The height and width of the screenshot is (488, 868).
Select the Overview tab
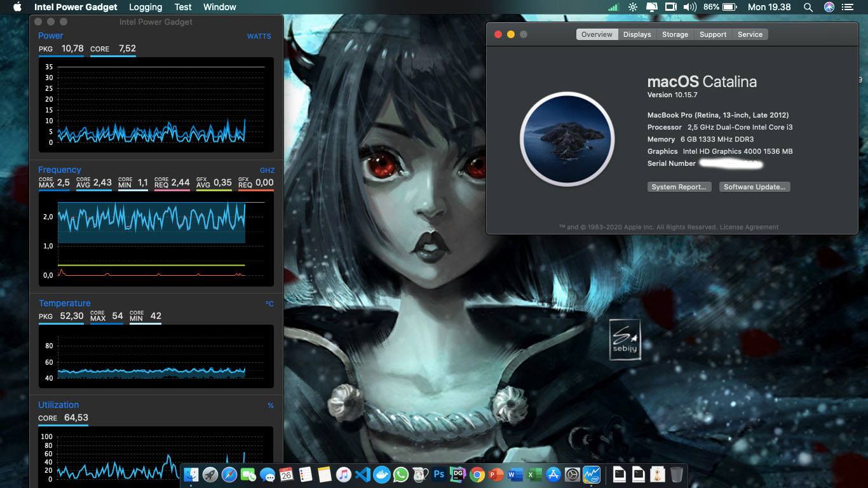[x=597, y=34]
